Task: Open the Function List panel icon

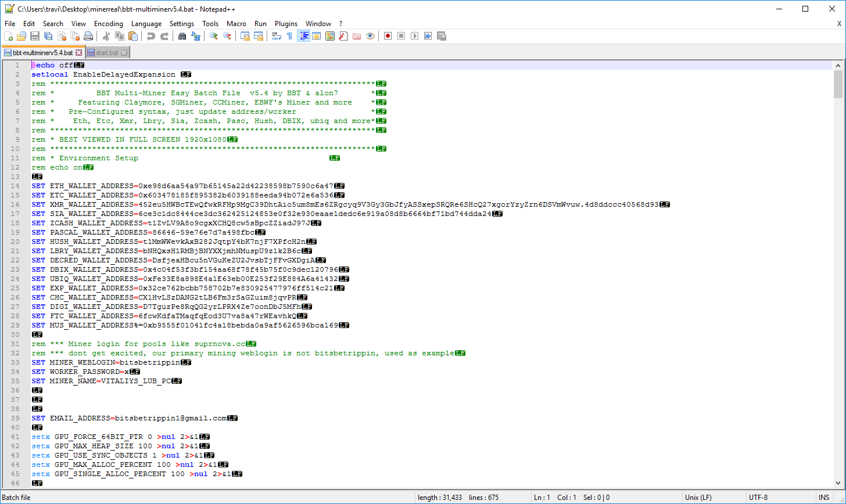Action: pyautogui.click(x=343, y=36)
